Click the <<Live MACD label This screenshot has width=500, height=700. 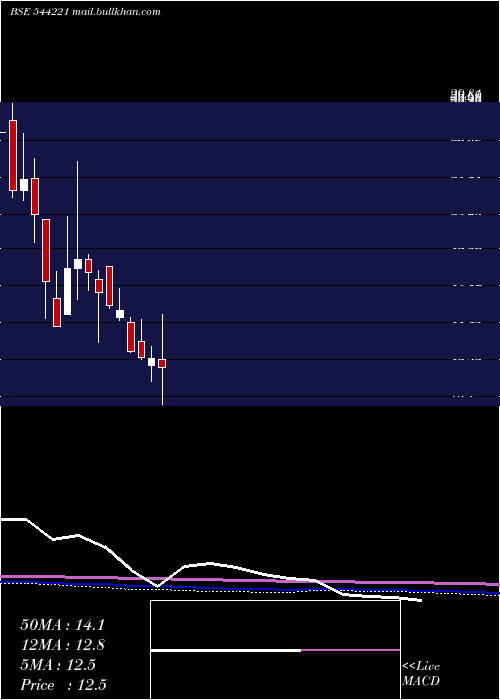coord(421,673)
